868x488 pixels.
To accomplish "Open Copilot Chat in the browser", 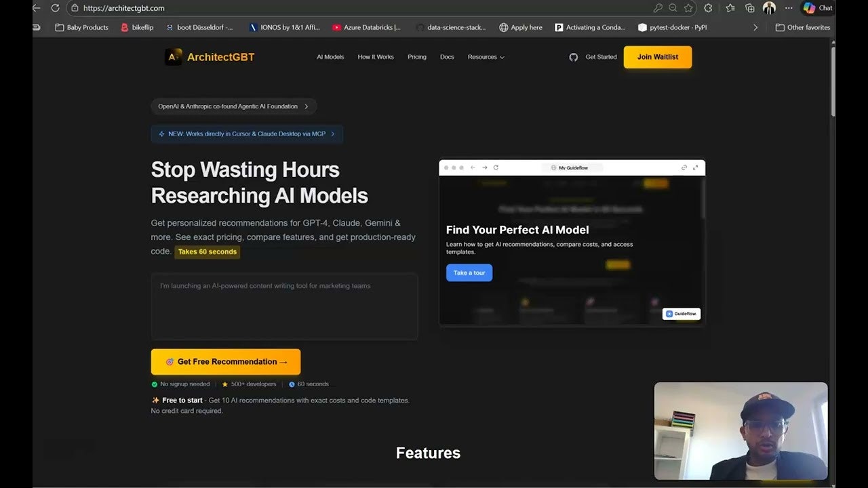I will tap(816, 8).
